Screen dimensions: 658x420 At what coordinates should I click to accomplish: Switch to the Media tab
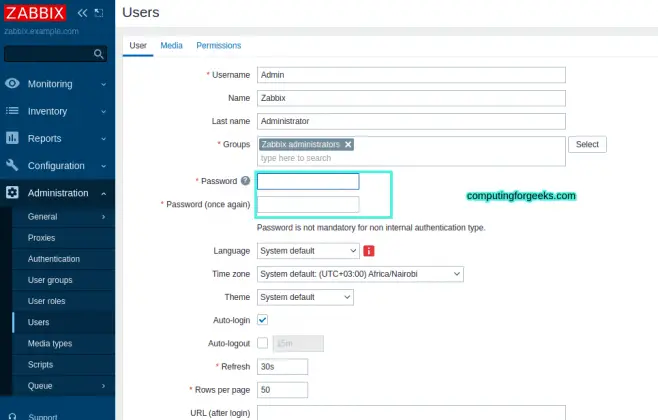(171, 45)
